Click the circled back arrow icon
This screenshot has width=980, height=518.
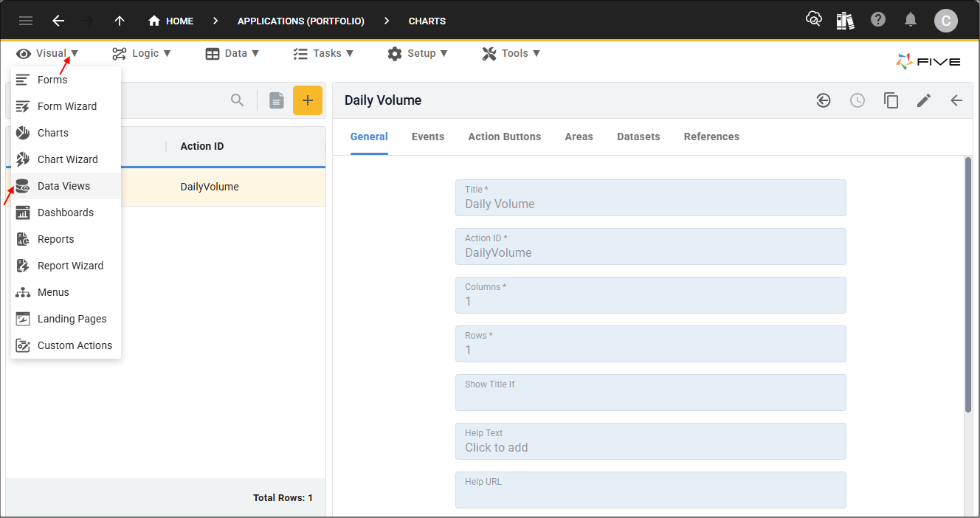pos(824,100)
